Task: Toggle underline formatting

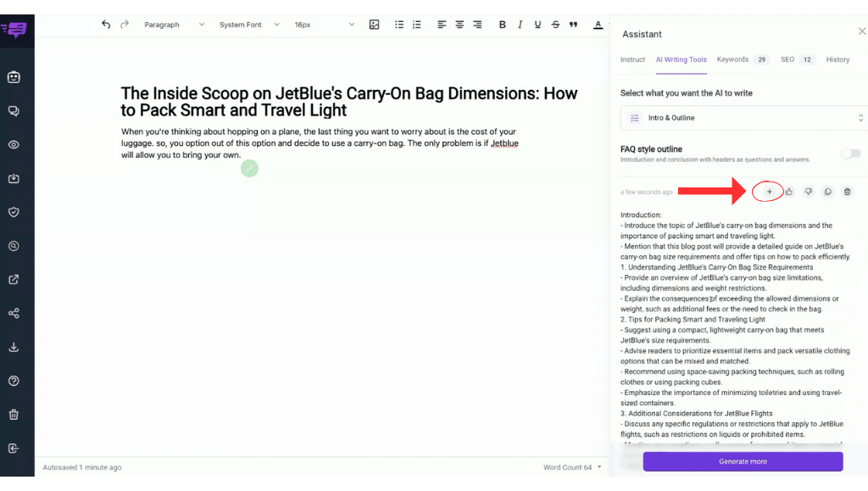Action: coord(537,25)
